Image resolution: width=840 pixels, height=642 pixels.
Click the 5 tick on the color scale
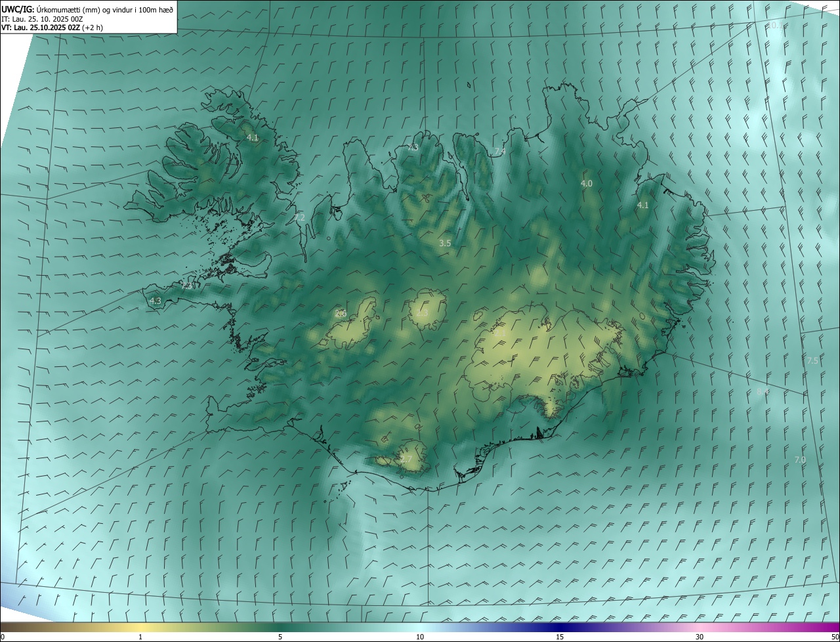(280, 637)
